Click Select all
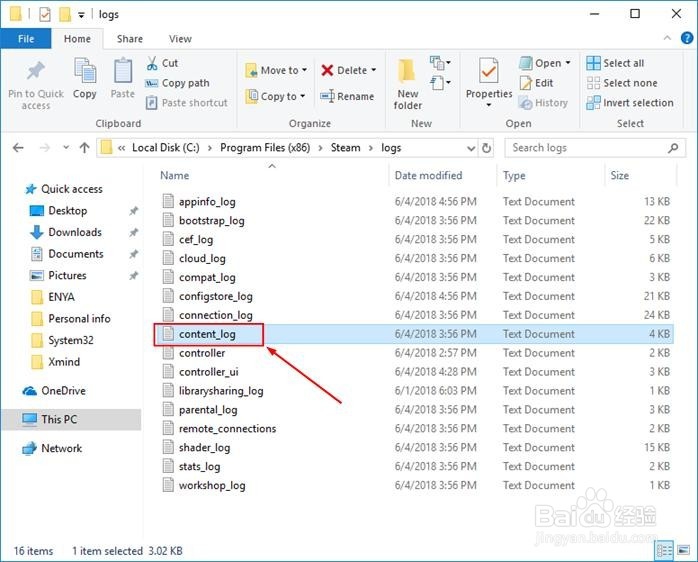Viewport: 698px width, 562px height. point(615,63)
